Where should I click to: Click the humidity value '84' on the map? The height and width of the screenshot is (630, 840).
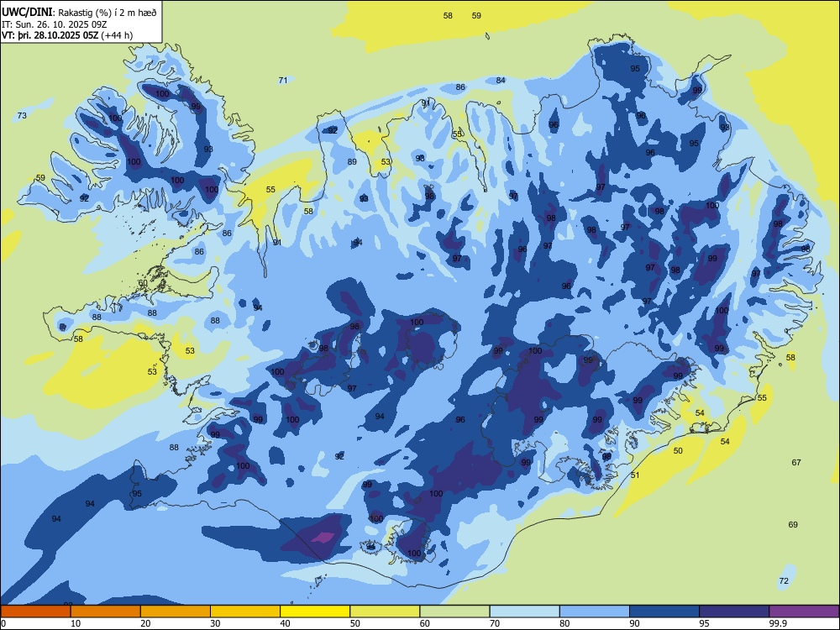pos(501,81)
